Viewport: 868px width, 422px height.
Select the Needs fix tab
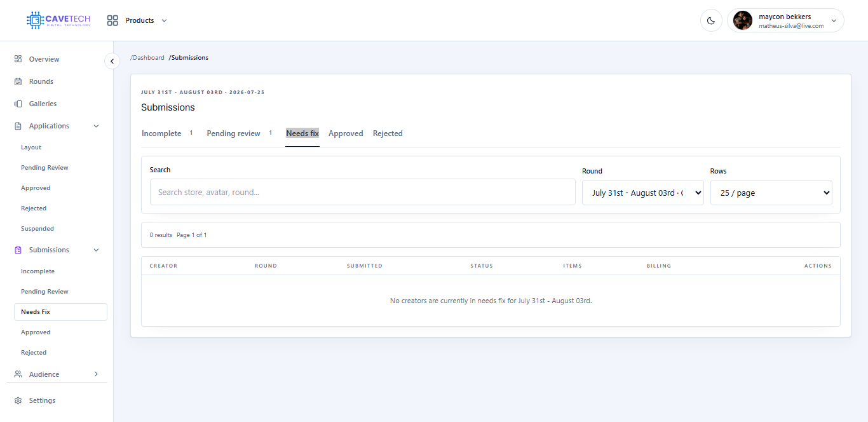click(302, 133)
